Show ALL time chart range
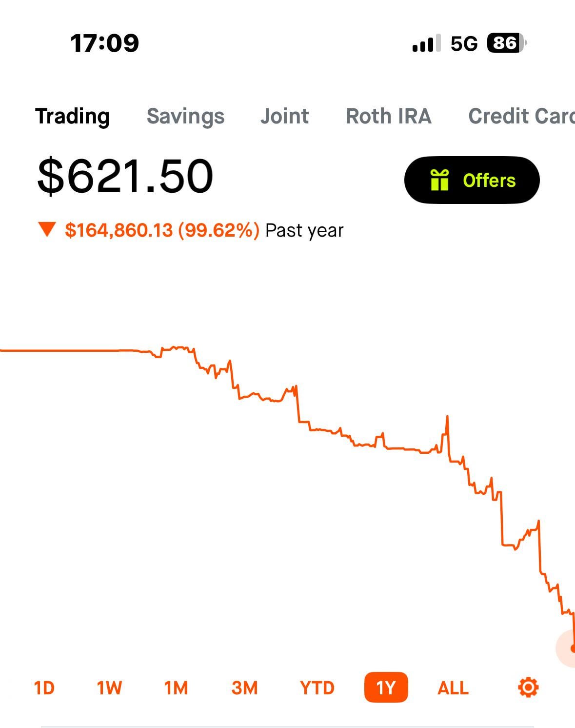This screenshot has width=575, height=728. 453,688
